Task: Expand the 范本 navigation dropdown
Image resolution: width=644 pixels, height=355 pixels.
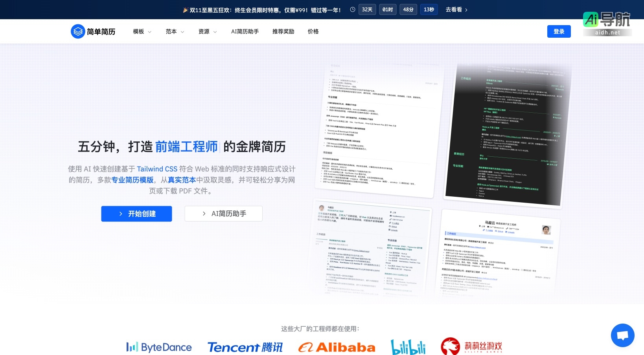Action: [x=175, y=31]
